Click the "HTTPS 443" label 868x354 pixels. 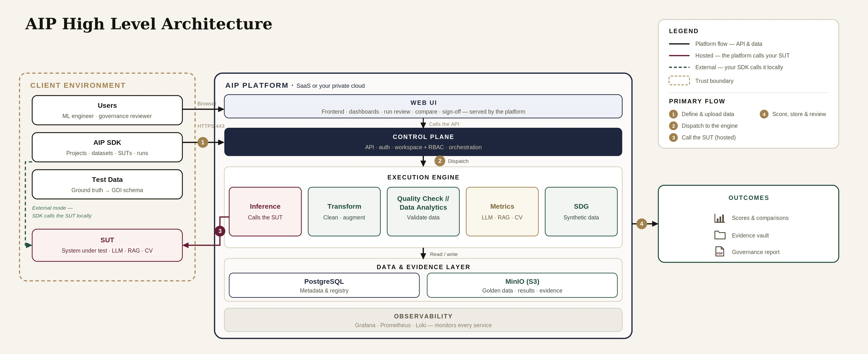211,126
